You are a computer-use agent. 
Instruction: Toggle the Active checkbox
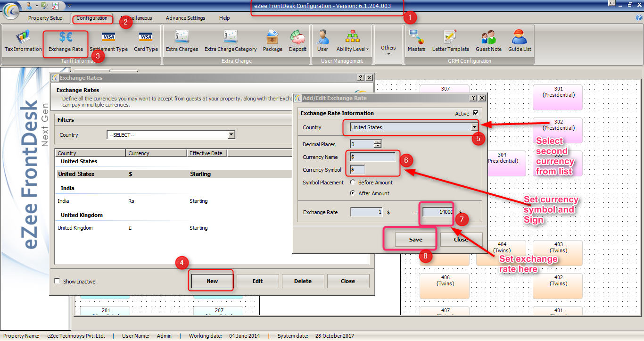pos(476,113)
